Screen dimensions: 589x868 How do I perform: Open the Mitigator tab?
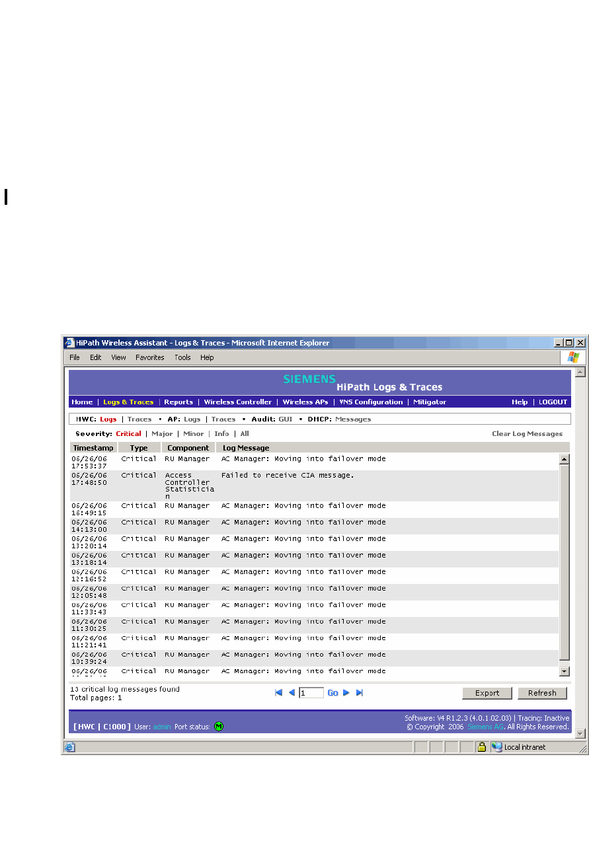pyautogui.click(x=430, y=402)
